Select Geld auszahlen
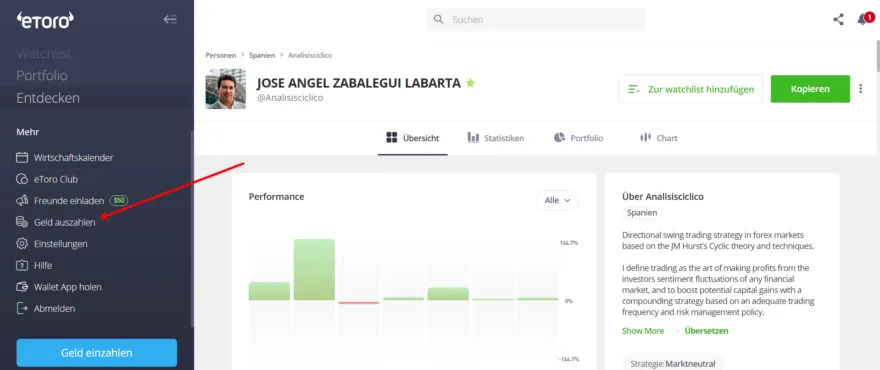This screenshot has width=880, height=370. (x=65, y=222)
